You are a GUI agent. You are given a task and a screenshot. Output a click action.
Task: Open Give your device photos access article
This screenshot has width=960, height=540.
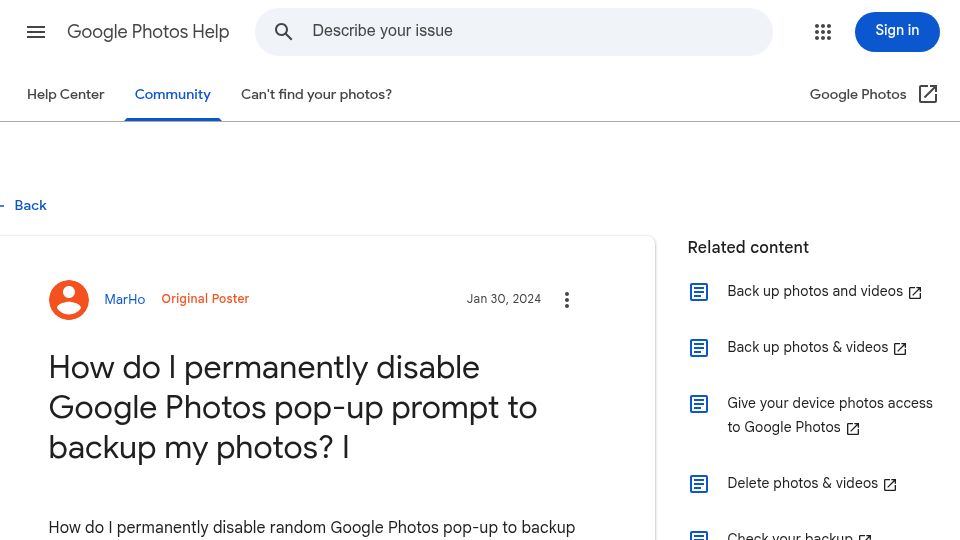(830, 415)
